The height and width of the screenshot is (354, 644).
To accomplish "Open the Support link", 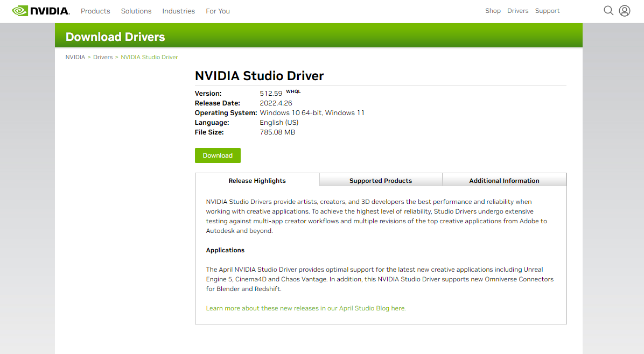I will coord(547,11).
